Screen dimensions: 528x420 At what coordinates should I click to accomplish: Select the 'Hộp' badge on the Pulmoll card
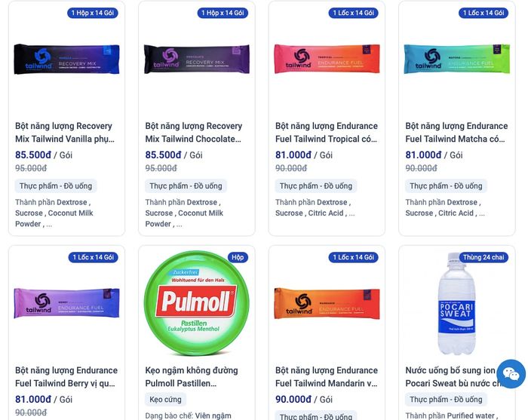click(x=238, y=257)
